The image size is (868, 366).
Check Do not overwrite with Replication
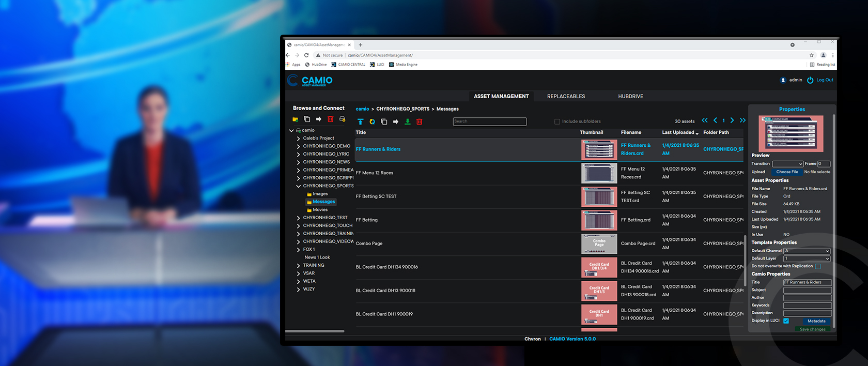(x=817, y=266)
